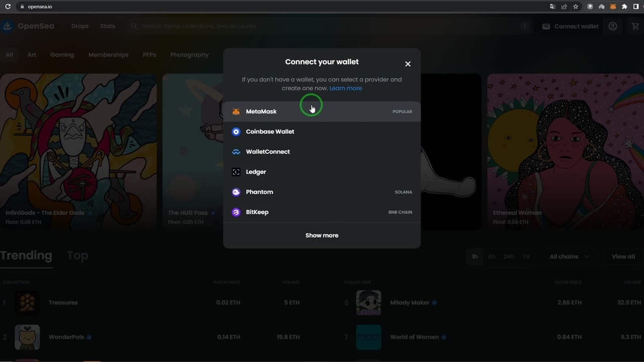The image size is (644, 362).
Task: Click Connect wallet button in header
Action: click(x=571, y=26)
